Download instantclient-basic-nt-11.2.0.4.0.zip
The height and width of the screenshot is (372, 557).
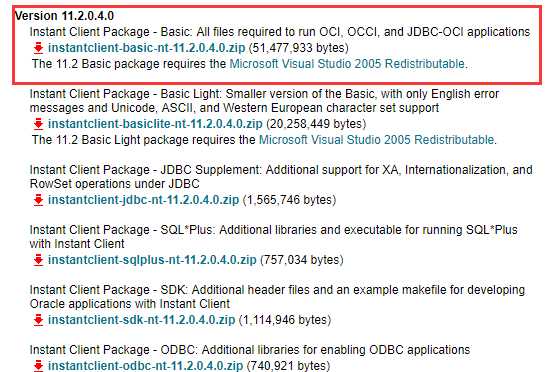click(x=147, y=48)
